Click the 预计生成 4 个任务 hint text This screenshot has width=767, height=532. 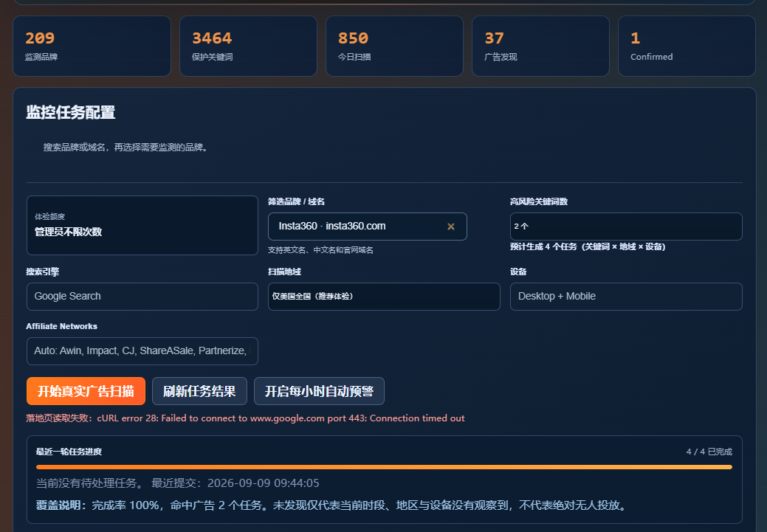click(588, 247)
